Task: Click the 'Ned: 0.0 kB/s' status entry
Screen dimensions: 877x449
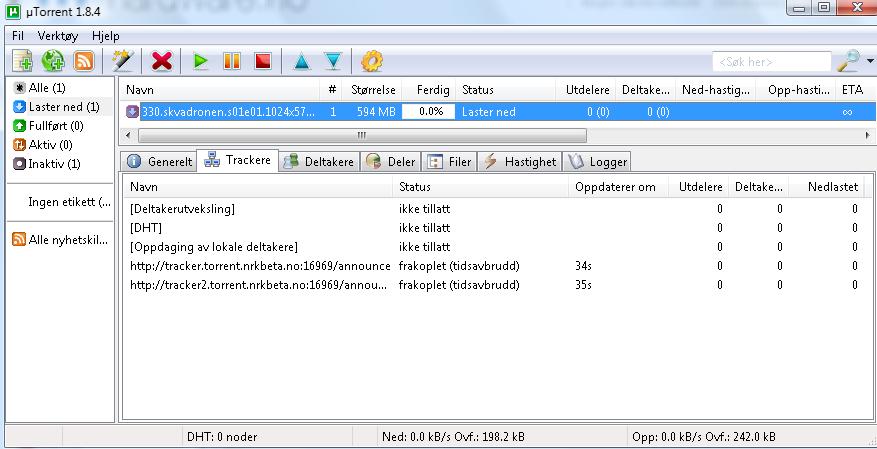Action: click(x=453, y=437)
